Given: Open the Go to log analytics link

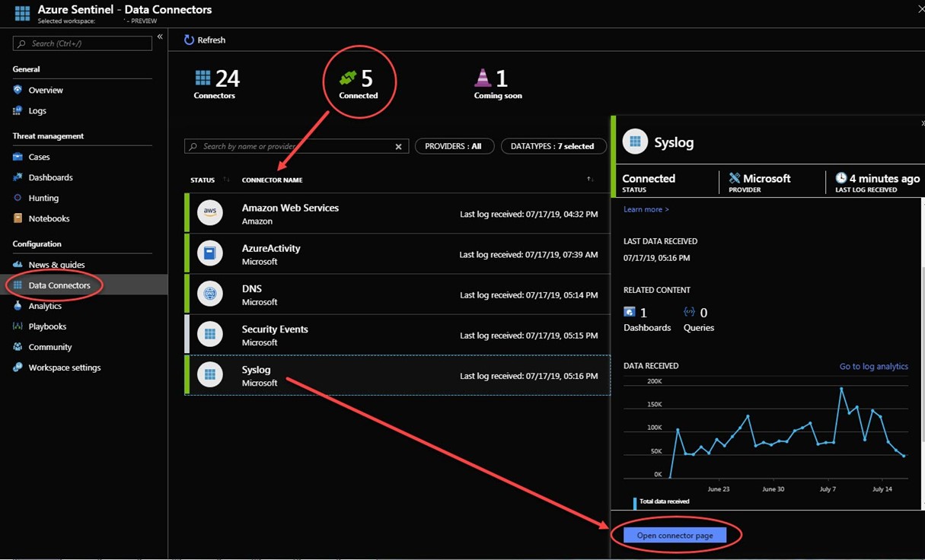Looking at the screenshot, I should point(873,366).
